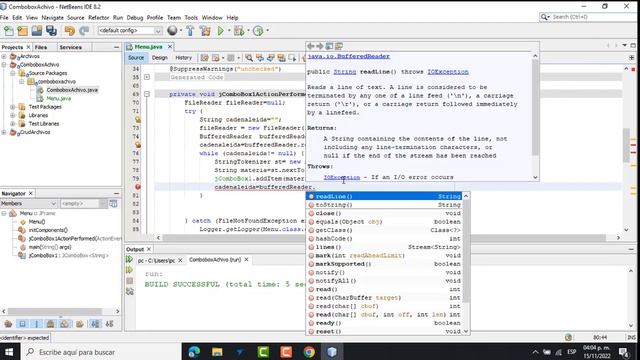The width and height of the screenshot is (640, 360).
Task: Select ComboboxAchivo (run) output tab
Action: 215,260
